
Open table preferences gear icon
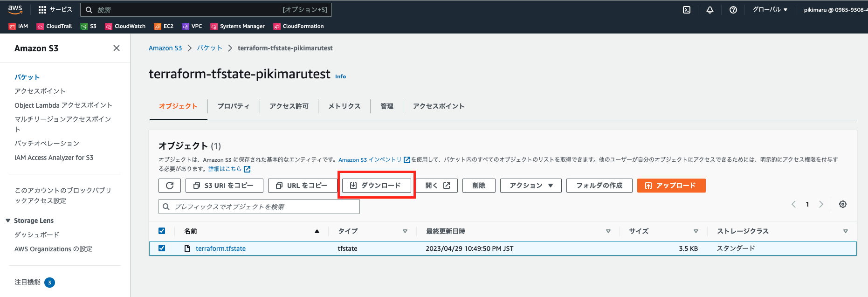point(843,204)
